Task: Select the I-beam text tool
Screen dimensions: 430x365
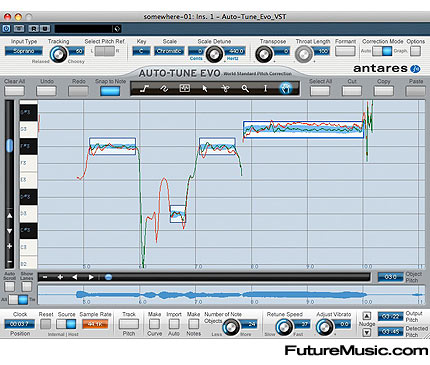Action: pos(265,89)
